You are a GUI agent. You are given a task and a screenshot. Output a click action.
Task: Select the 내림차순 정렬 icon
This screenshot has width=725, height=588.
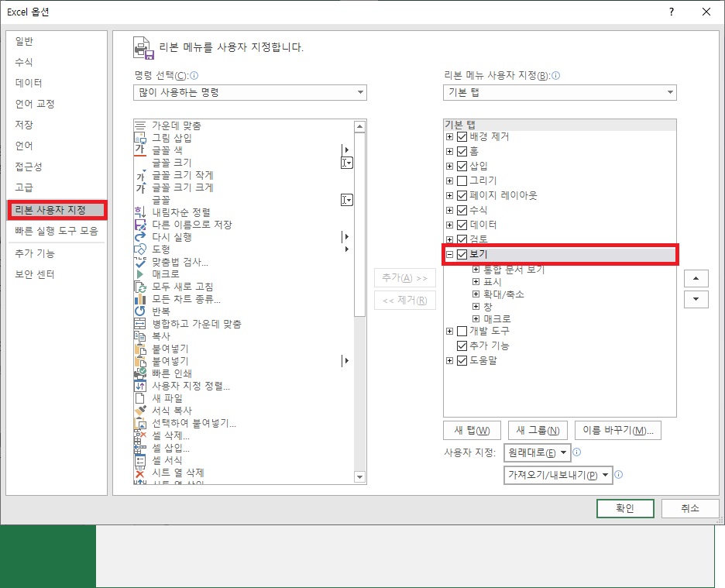point(139,212)
